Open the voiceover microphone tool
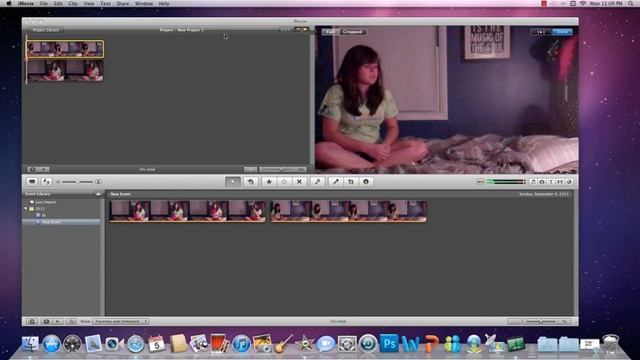640x360 pixels. coord(336,182)
